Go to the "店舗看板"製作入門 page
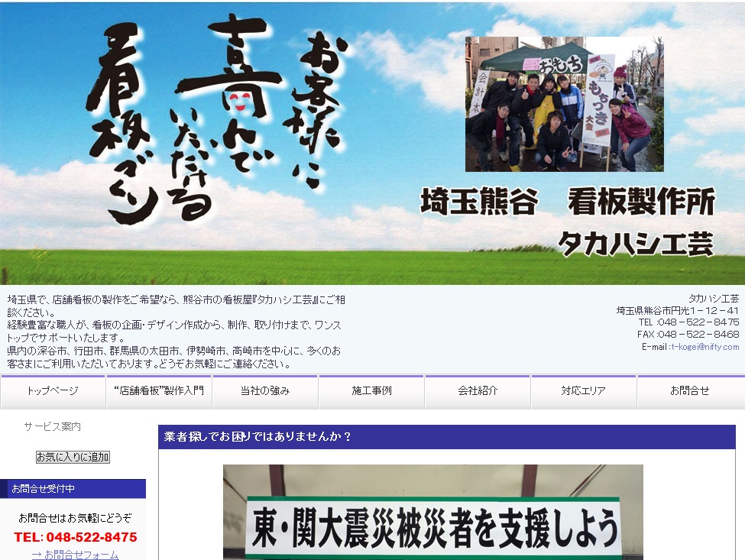Viewport: 745px width, 560px height. tap(159, 390)
